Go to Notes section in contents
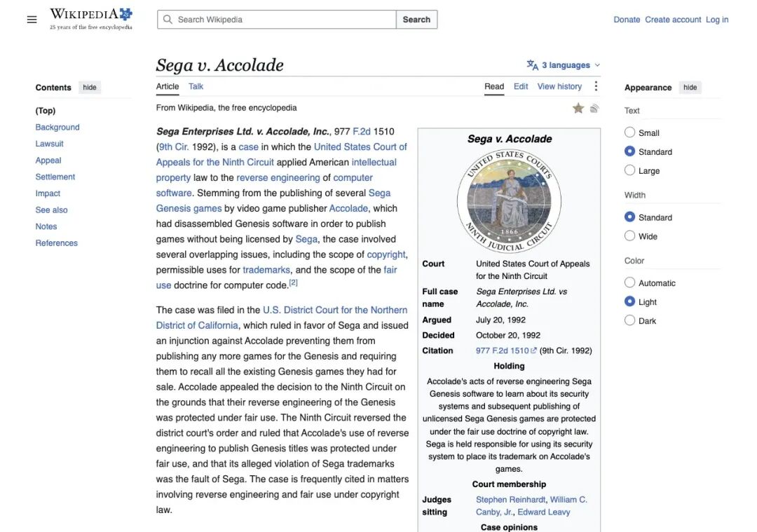Image resolution: width=757 pixels, height=532 pixels. 46,226
